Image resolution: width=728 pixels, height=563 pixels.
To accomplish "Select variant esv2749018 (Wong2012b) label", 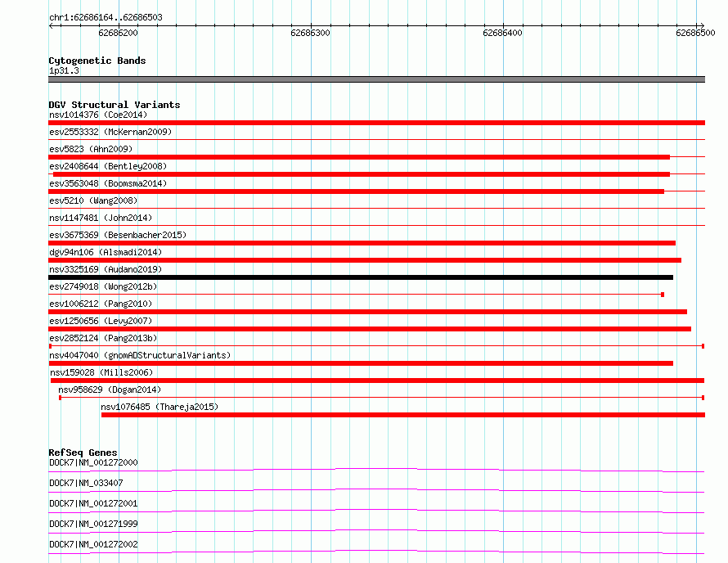I will (103, 286).
